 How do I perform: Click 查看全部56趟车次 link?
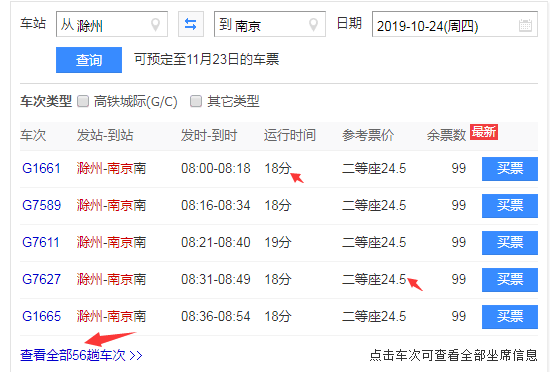click(x=81, y=355)
